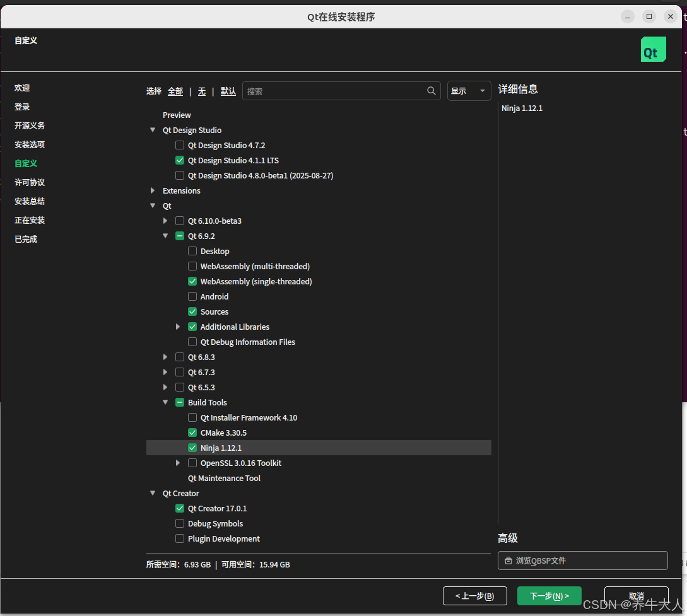Uncheck Ninja 1.12.1 checkbox
The image size is (687, 616).
[192, 448]
